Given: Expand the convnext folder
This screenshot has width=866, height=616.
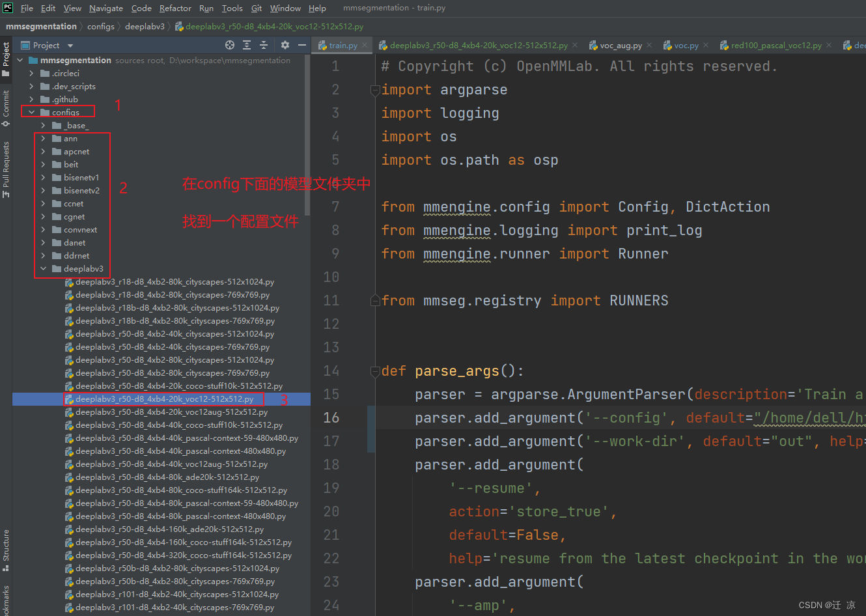Looking at the screenshot, I should (x=43, y=229).
